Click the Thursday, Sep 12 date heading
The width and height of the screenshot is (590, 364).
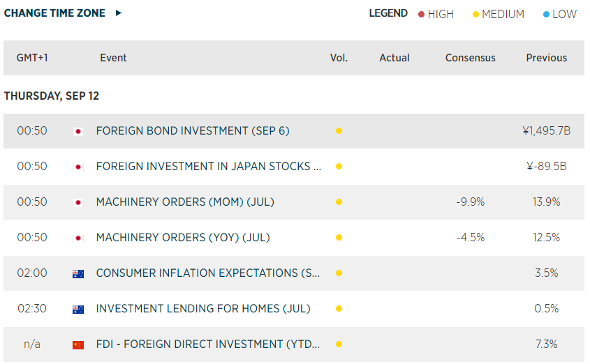[52, 96]
